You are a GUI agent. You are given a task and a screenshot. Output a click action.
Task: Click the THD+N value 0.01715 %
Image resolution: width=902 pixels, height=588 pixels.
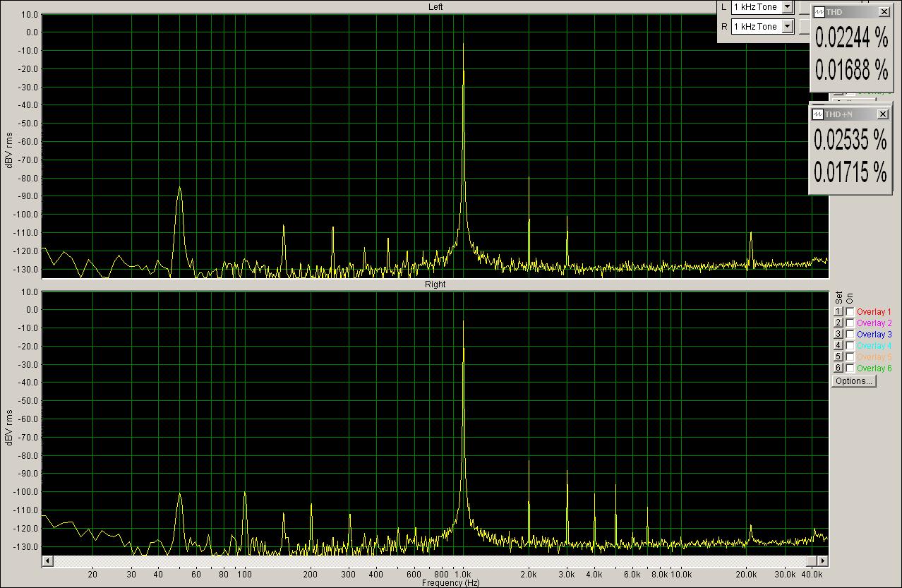(x=850, y=172)
